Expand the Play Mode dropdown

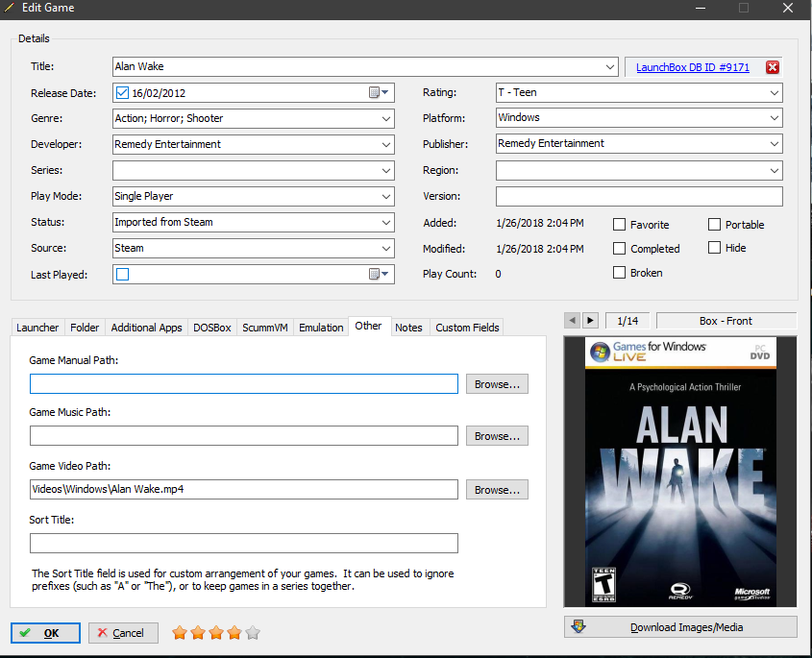(x=385, y=196)
